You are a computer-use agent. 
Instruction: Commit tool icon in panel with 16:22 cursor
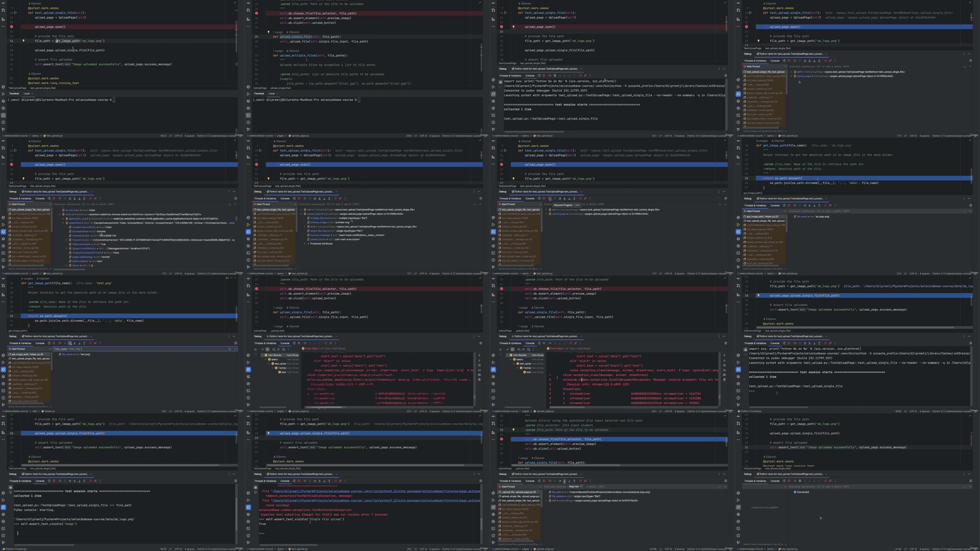click(x=3, y=3)
